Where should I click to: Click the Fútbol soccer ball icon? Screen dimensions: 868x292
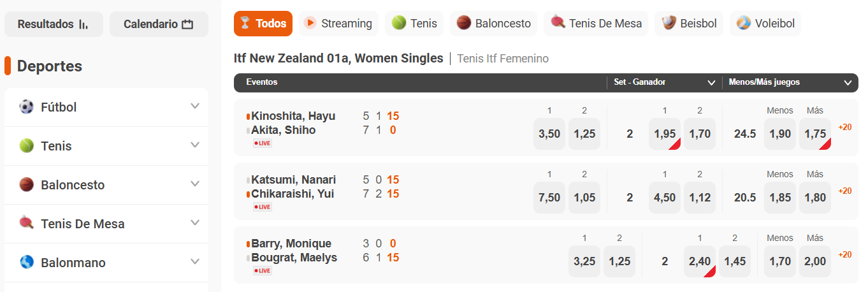(x=26, y=107)
